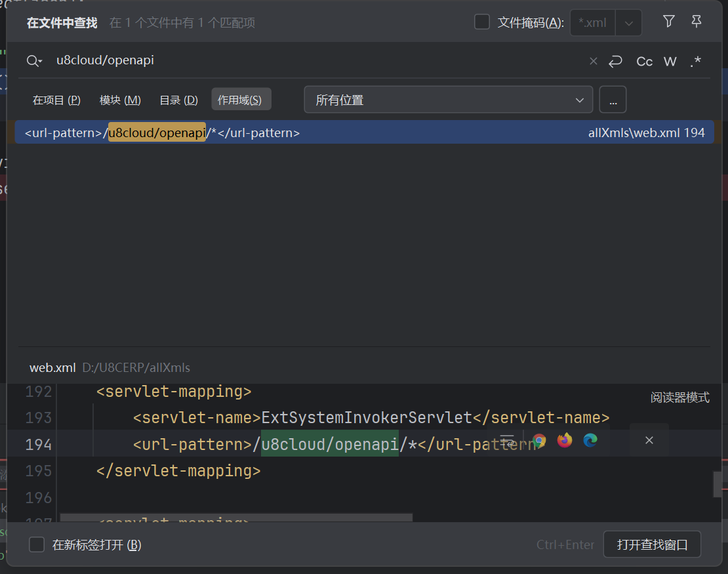Toggle Whole Words (W) option
This screenshot has height=574, width=728.
click(x=670, y=61)
